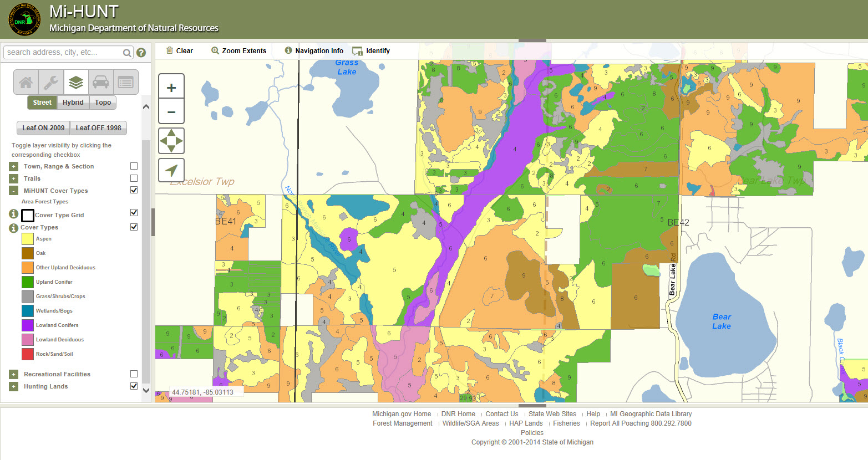Open the wrench tools panel
This screenshot has width=868, height=460.
51,83
